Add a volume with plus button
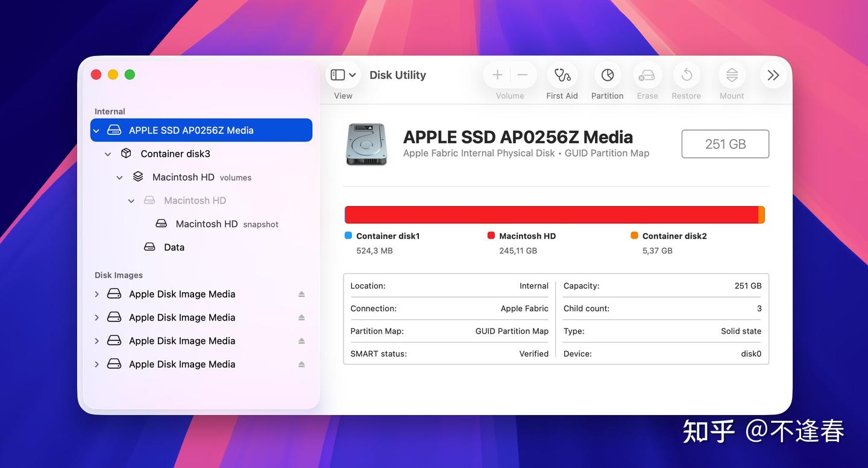 pyautogui.click(x=497, y=75)
